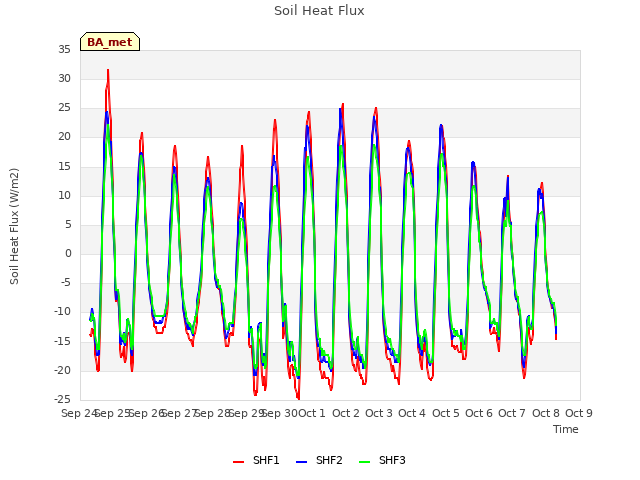Viewport: 640px width, 480px height.
Task: Toggle SHF2 series in the legend
Action: tap(319, 460)
